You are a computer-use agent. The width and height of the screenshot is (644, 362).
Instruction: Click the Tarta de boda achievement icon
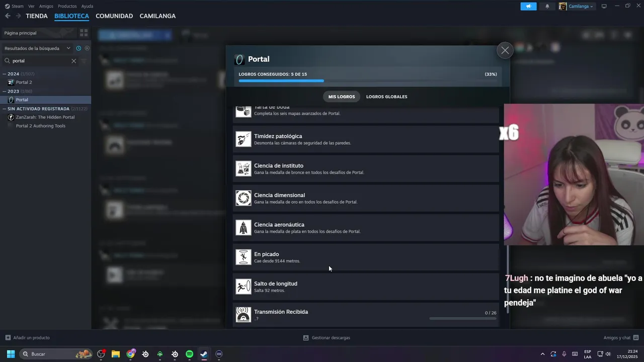(x=244, y=112)
